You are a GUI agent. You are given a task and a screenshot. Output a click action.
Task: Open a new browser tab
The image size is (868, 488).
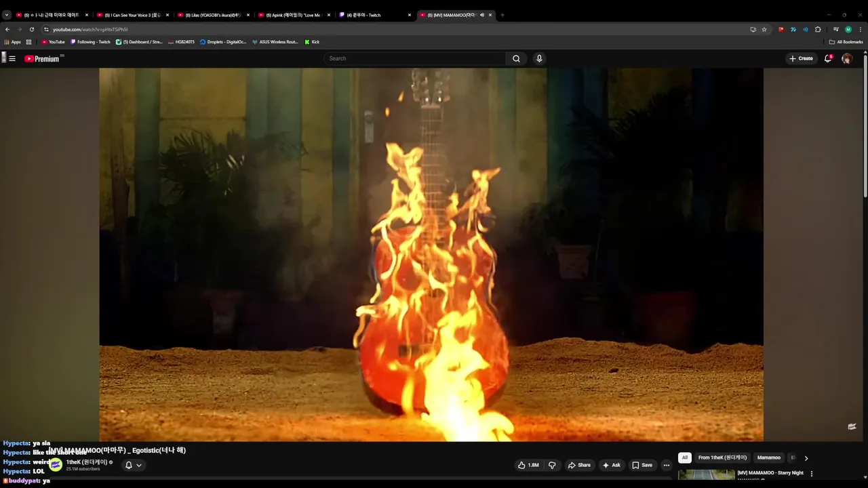coord(502,15)
